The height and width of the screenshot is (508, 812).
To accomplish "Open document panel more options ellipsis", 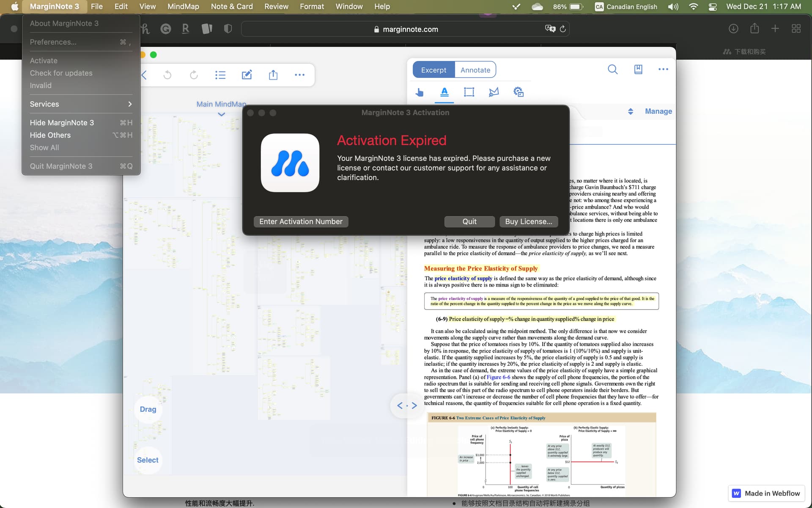I will point(663,69).
